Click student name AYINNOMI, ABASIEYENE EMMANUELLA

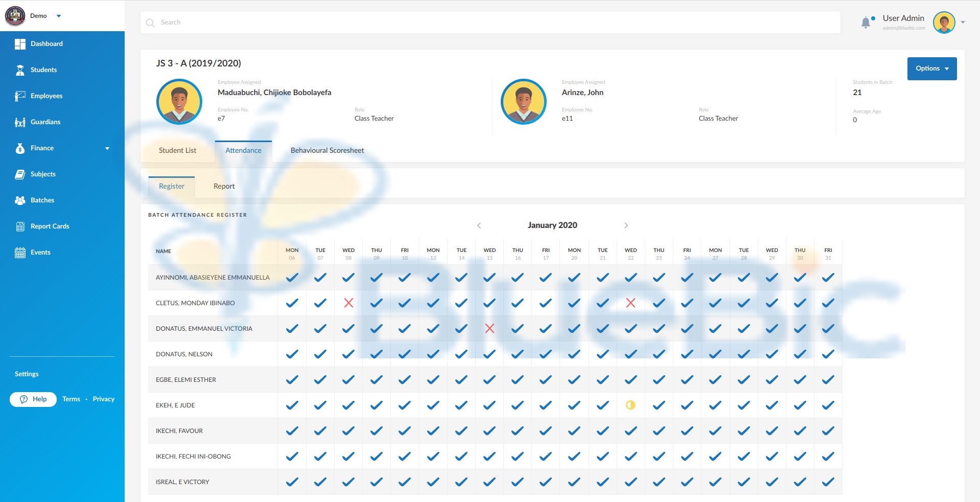point(213,278)
